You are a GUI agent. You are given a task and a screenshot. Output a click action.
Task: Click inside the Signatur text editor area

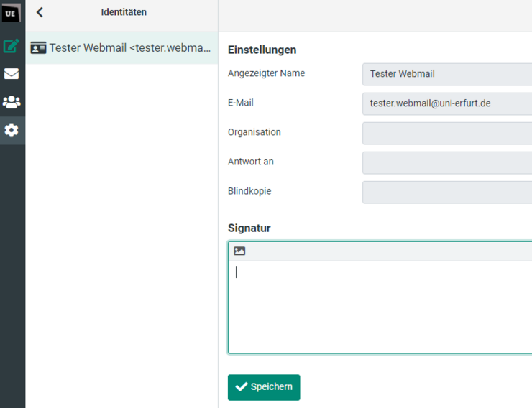[x=381, y=305]
